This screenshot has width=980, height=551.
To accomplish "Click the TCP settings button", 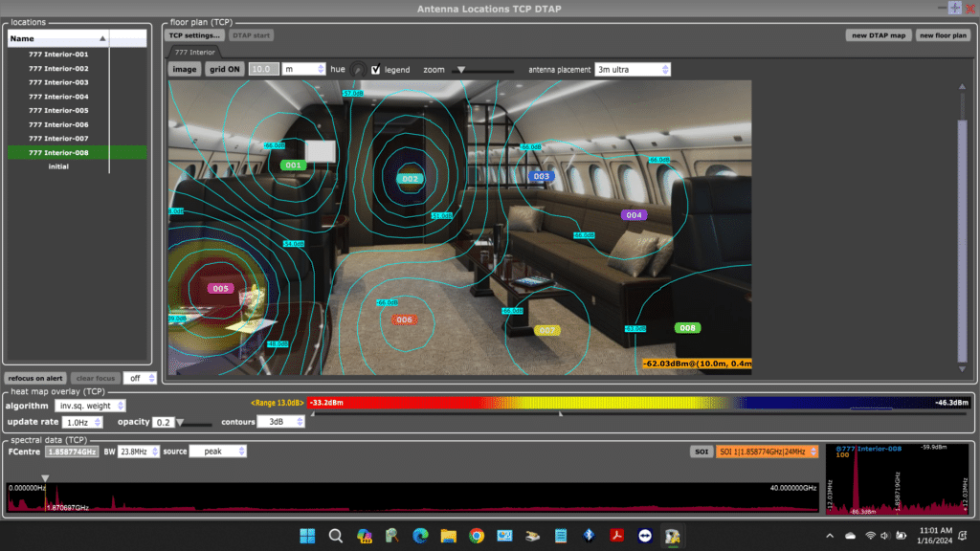I will point(194,35).
